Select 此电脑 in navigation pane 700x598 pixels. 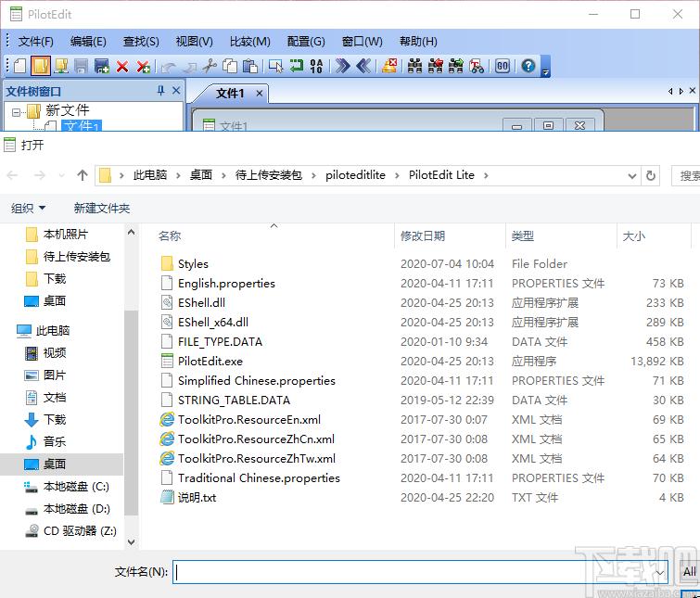tap(53, 330)
